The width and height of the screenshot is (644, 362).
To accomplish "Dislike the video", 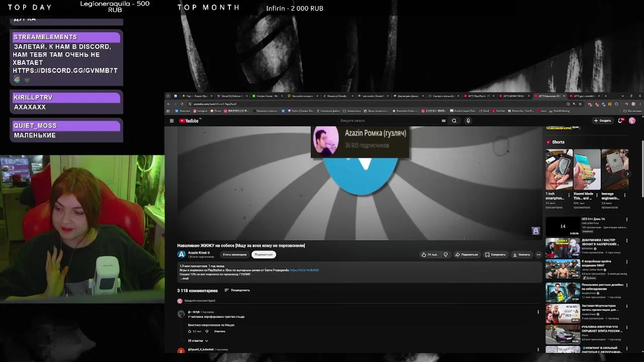I will [445, 254].
